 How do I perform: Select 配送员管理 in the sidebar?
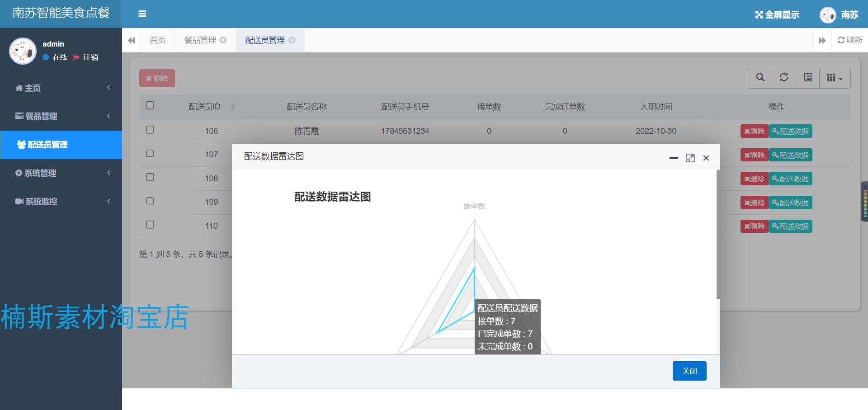pos(61,145)
